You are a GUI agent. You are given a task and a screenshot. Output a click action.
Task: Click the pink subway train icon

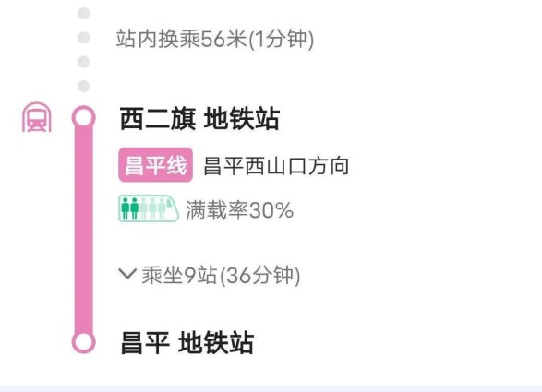coord(37,117)
